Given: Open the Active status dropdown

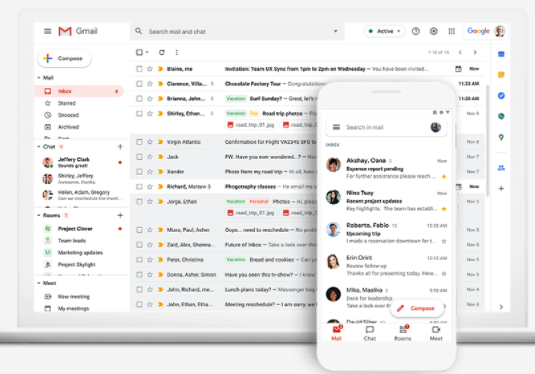Looking at the screenshot, I should click(385, 31).
